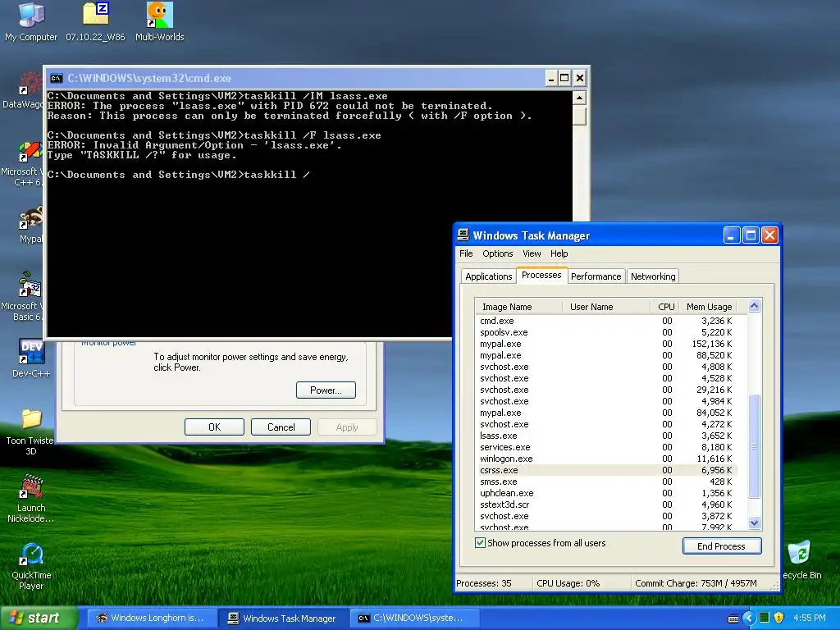
Task: Sort processes by User Name column
Action: coord(606,307)
